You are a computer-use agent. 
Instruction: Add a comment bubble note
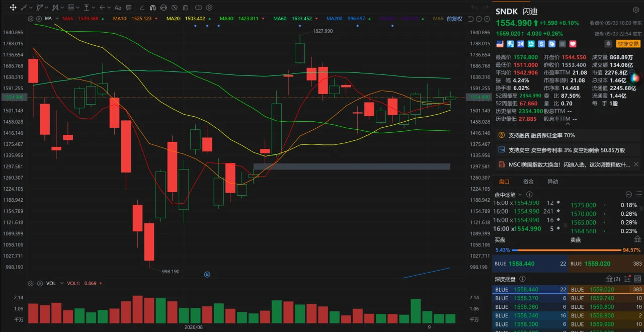click(128, 8)
